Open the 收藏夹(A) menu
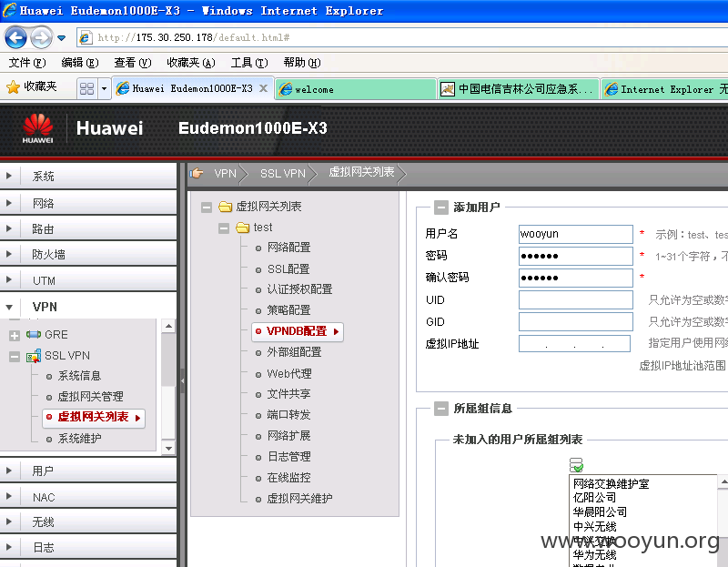This screenshot has height=567, width=728. click(191, 62)
